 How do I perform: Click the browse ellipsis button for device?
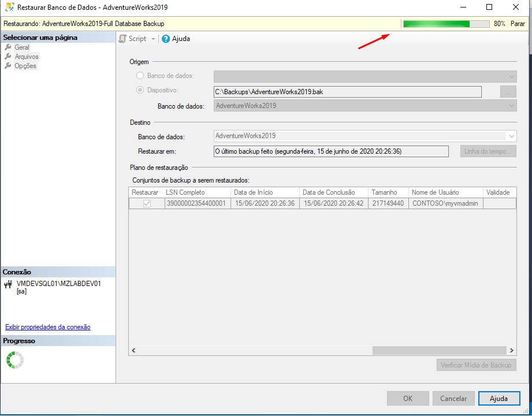[508, 92]
